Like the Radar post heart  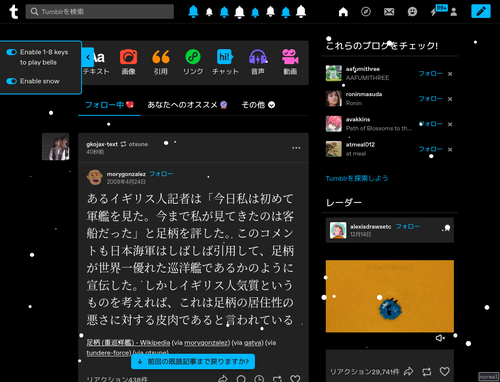(445, 371)
